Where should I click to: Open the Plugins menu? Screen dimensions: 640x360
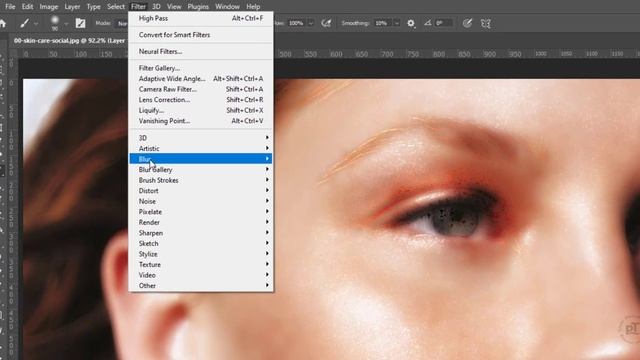(198, 7)
